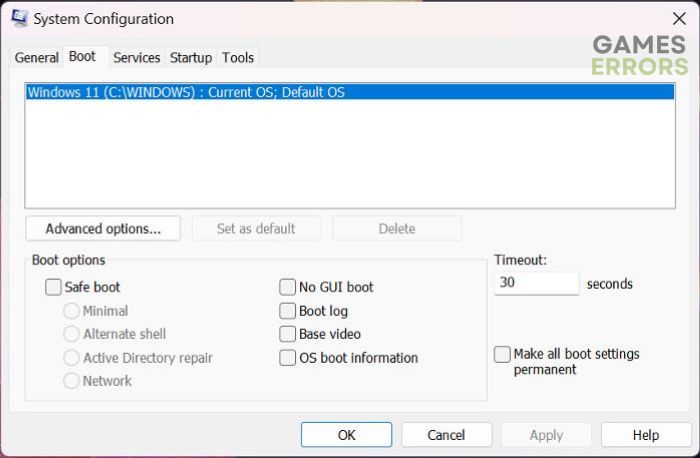This screenshot has height=458, width=700.
Task: Click the Delete boot entry button
Action: pos(397,229)
